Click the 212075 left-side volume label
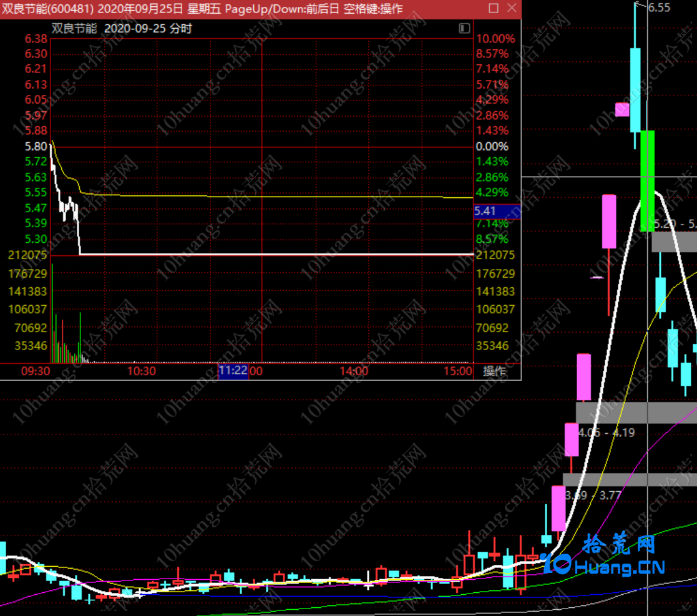 pos(27,255)
